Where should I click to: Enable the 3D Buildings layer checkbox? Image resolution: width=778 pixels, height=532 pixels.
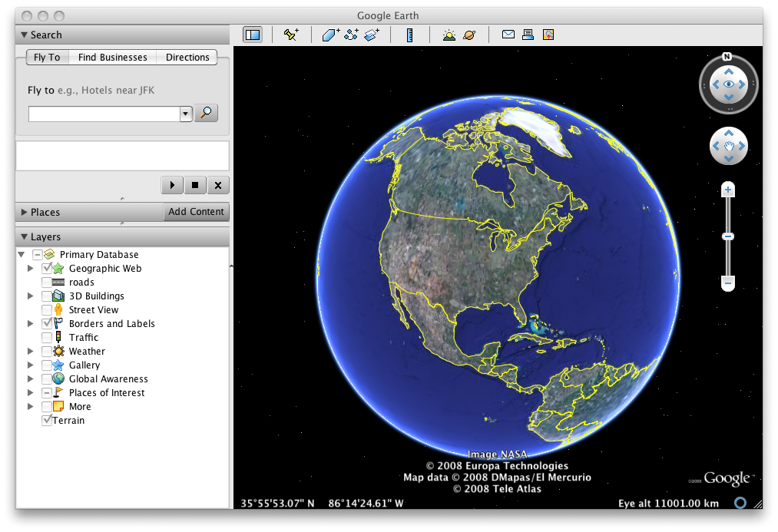[47, 296]
